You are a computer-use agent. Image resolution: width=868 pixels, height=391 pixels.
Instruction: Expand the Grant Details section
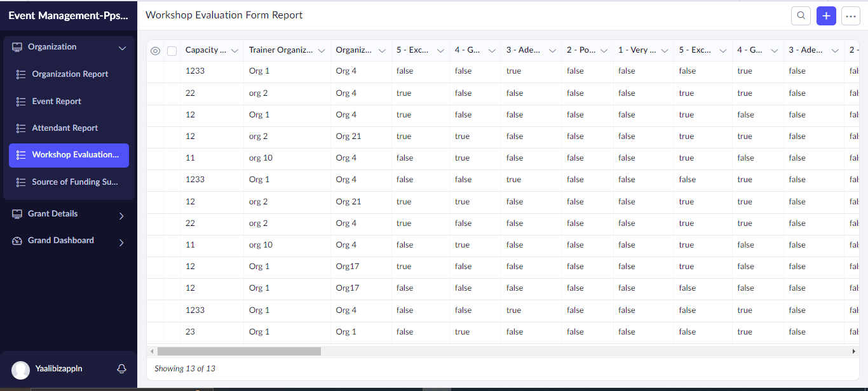click(x=121, y=216)
